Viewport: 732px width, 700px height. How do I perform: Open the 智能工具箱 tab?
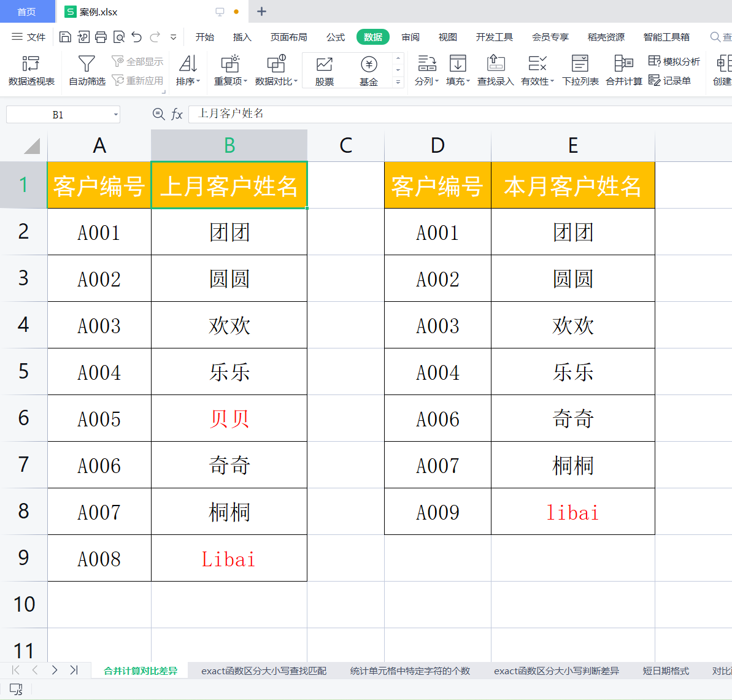666,37
